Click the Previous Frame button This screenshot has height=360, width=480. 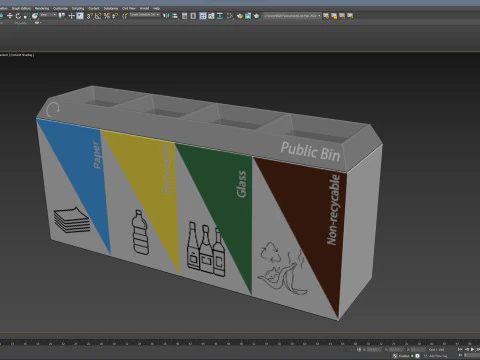pos(467,349)
